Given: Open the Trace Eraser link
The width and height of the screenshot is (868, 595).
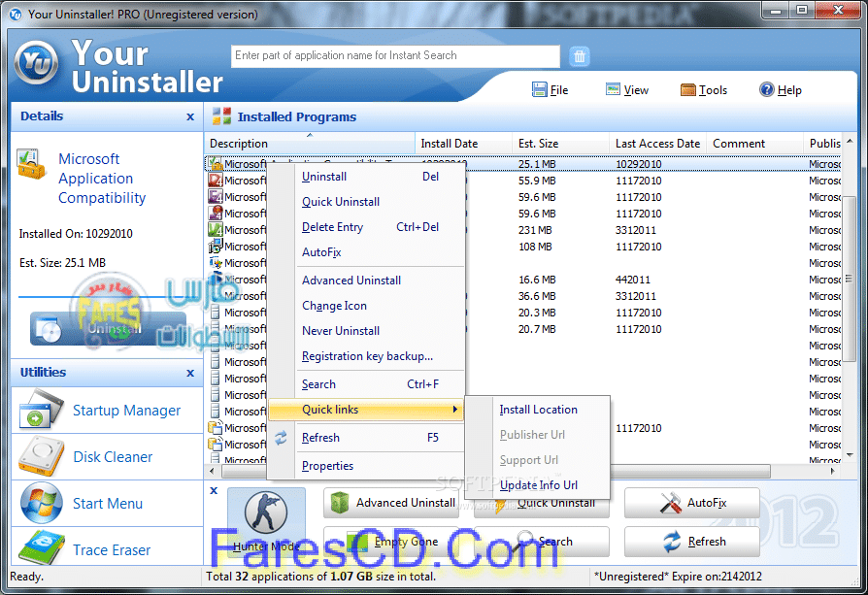Looking at the screenshot, I should (x=112, y=550).
